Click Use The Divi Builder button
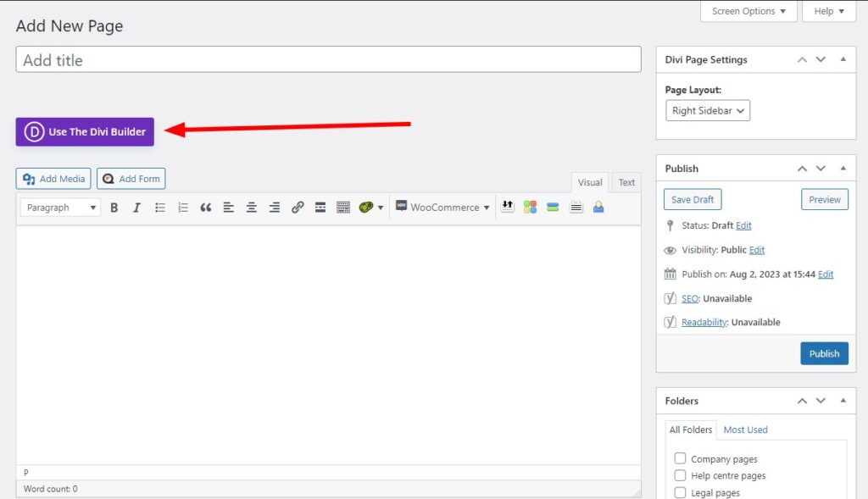 pyautogui.click(x=85, y=131)
